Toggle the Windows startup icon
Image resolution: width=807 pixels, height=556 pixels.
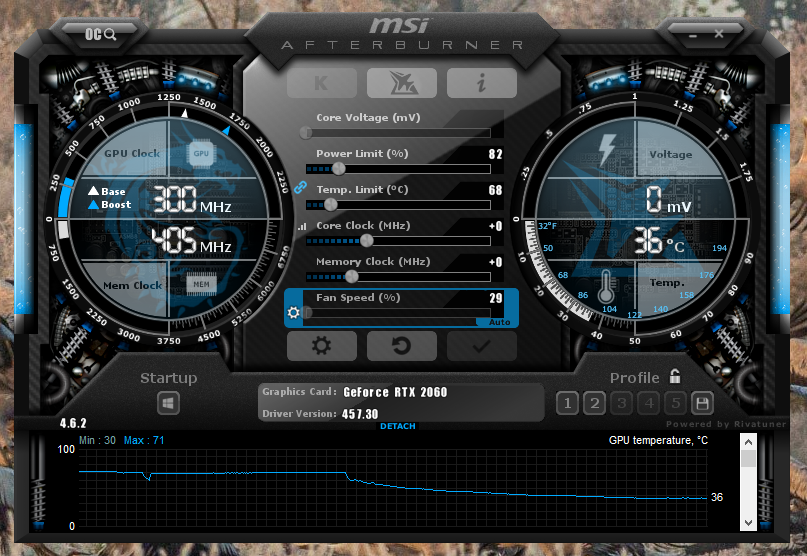[x=168, y=403]
